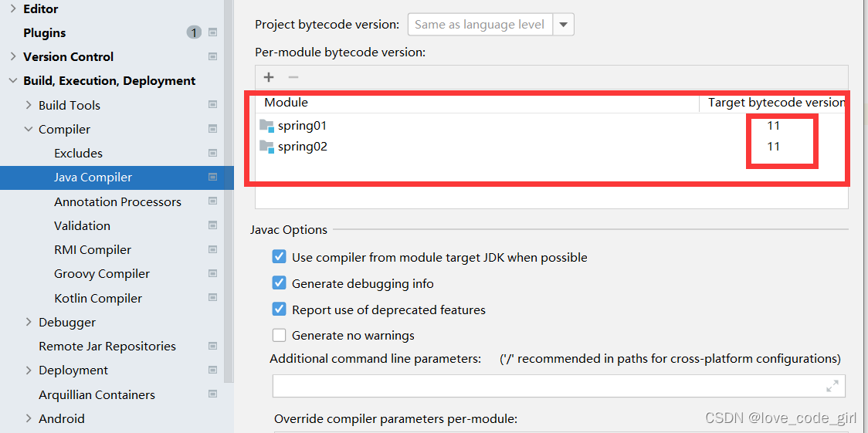This screenshot has height=433, width=868.
Task: Click the minus icon to remove module
Action: (x=293, y=77)
